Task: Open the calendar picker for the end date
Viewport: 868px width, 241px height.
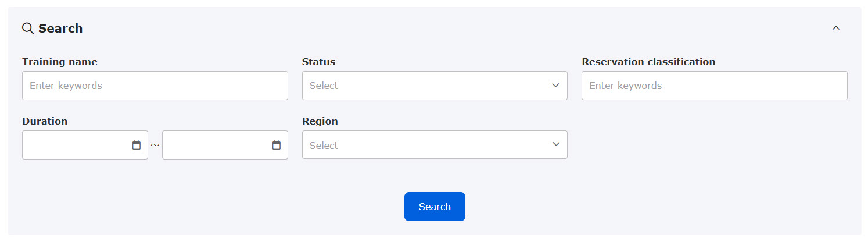Action: (x=277, y=145)
